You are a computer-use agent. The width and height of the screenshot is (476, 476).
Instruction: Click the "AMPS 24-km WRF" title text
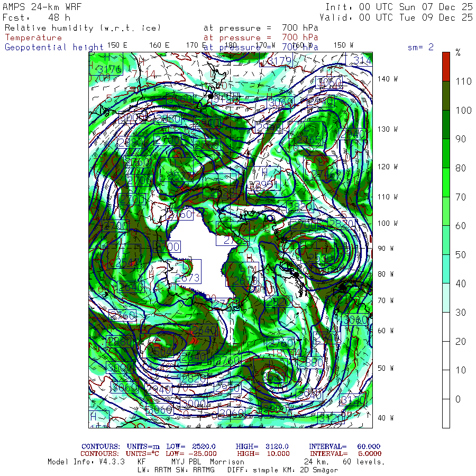42,7
